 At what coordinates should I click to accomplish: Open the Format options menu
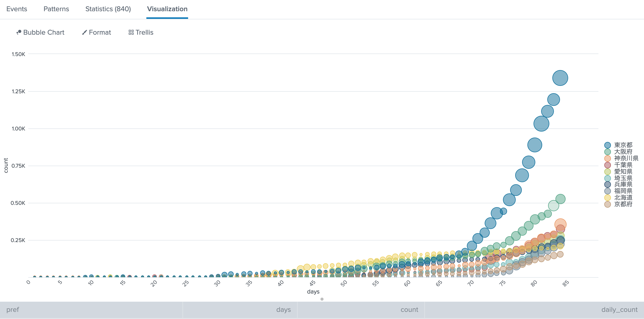coord(100,32)
